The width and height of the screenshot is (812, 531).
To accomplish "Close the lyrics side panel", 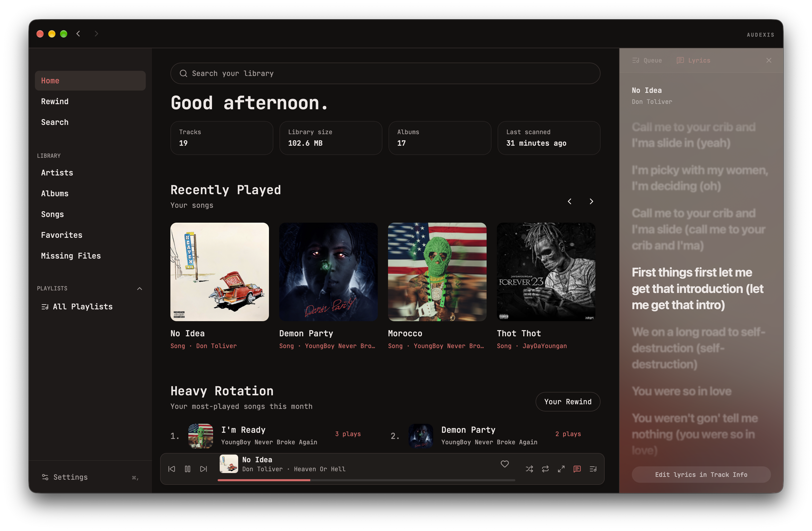I will tap(769, 60).
